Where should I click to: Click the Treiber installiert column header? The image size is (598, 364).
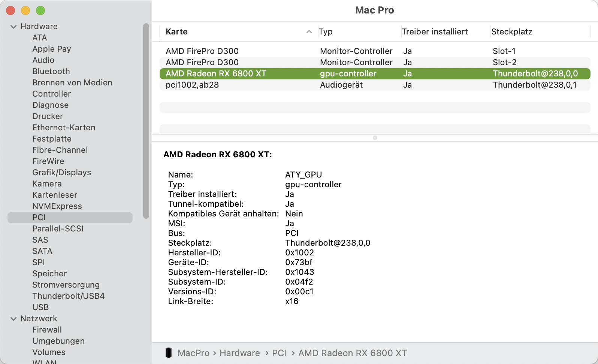[x=435, y=32]
